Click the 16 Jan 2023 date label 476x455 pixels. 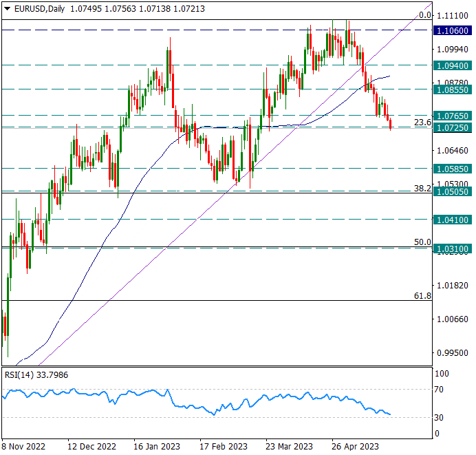[157, 447]
